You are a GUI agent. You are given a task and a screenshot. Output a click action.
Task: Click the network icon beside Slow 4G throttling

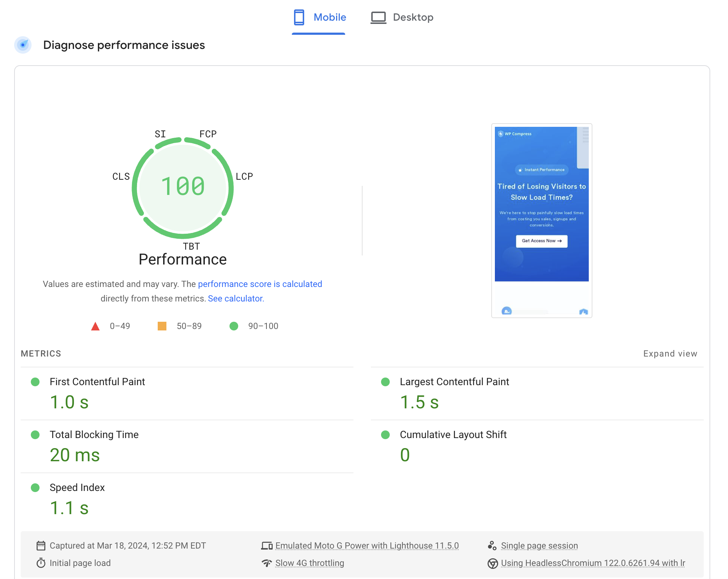click(267, 563)
